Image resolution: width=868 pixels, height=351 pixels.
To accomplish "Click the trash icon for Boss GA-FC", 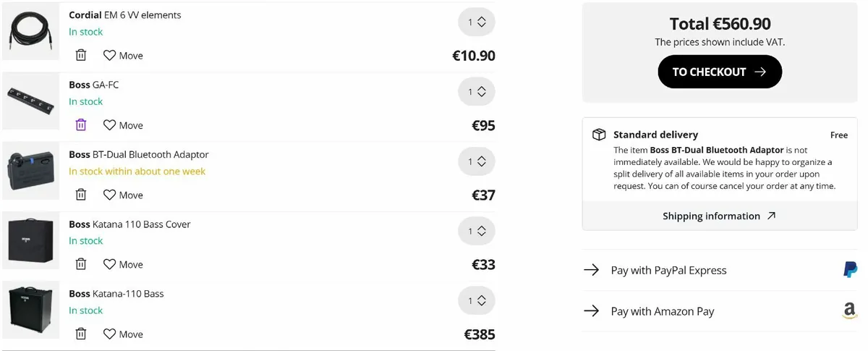I will click(x=81, y=125).
